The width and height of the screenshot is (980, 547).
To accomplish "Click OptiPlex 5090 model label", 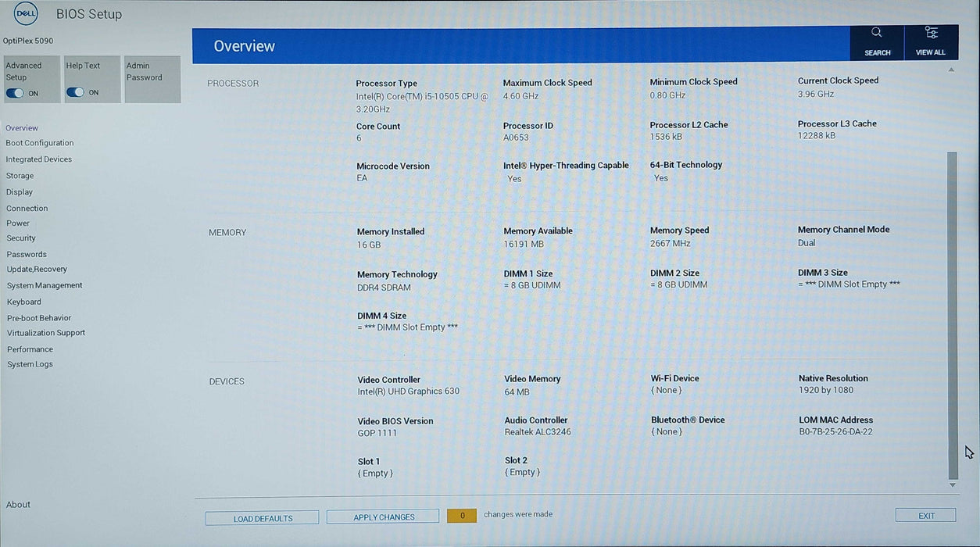I will point(28,41).
